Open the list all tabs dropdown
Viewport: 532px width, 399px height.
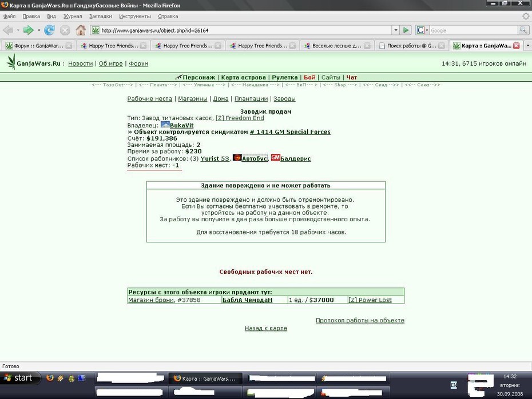[527, 45]
